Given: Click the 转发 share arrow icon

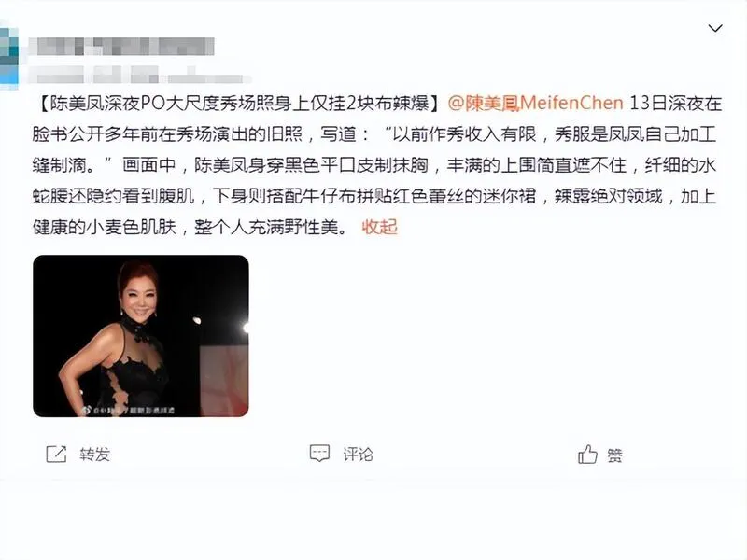Looking at the screenshot, I should (x=56, y=454).
